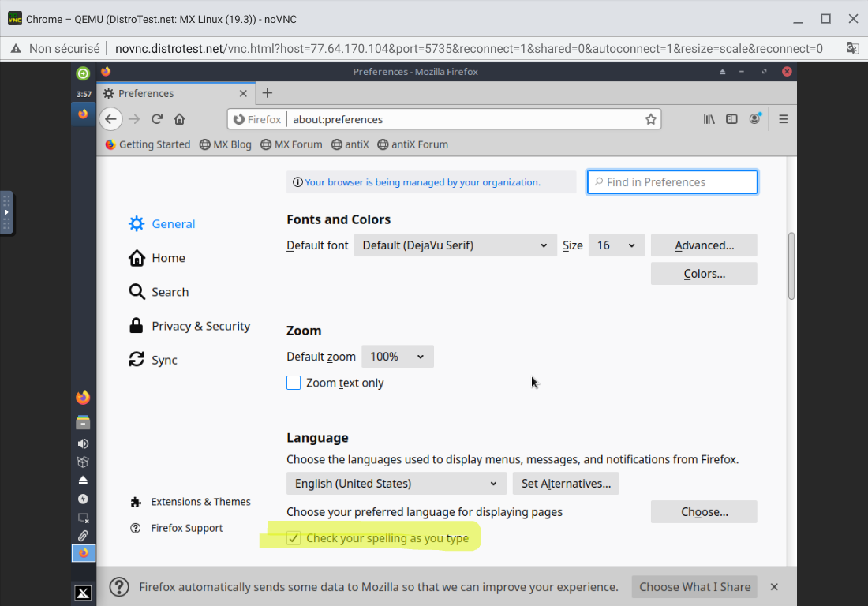This screenshot has height=606, width=868.
Task: Open the English (United States) language dropdown
Action: click(396, 483)
